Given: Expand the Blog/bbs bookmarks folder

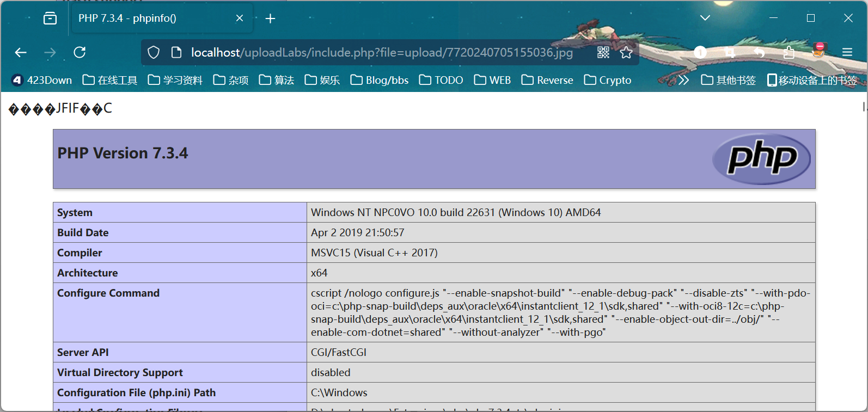Looking at the screenshot, I should click(x=380, y=80).
